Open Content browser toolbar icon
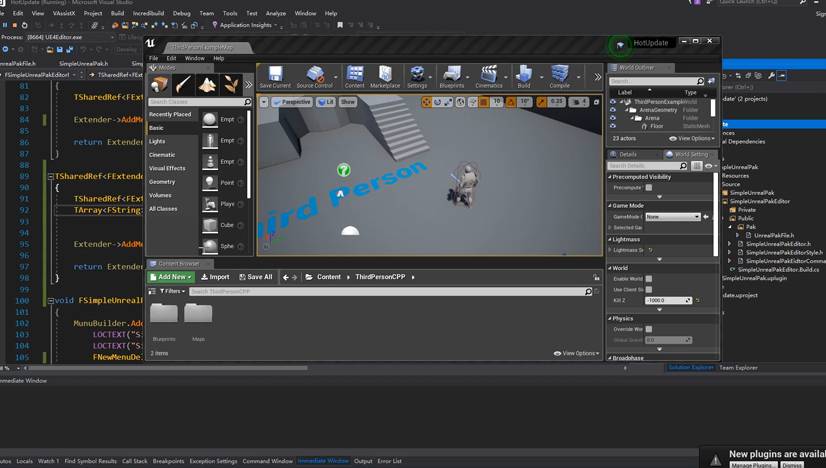 (x=355, y=77)
